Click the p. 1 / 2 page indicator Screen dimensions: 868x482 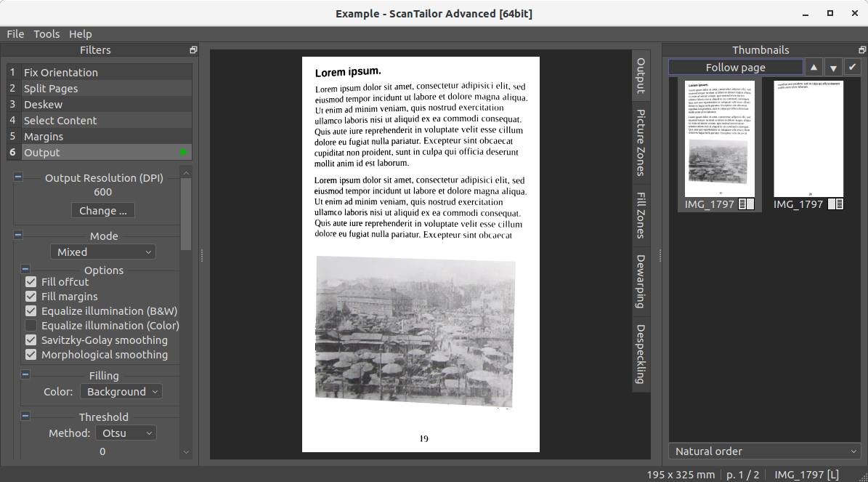click(743, 475)
